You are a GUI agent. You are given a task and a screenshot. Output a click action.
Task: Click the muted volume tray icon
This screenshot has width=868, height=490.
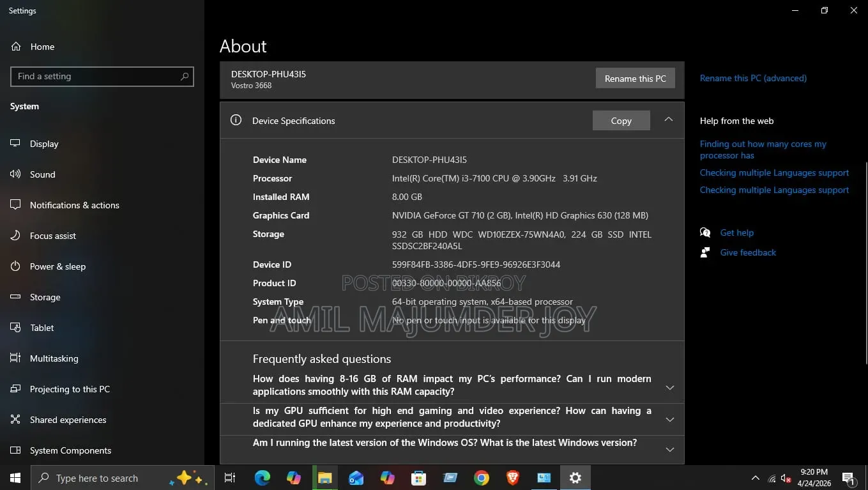(786, 479)
